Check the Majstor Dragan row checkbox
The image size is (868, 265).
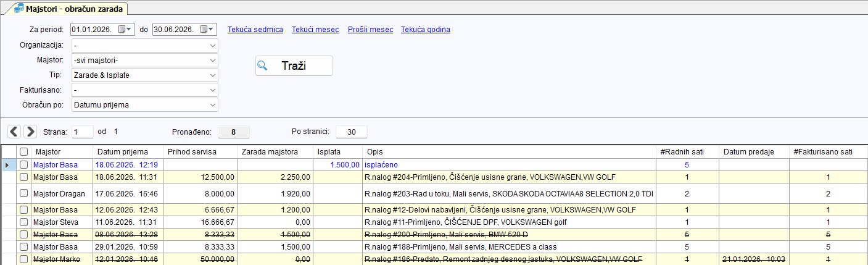point(23,193)
